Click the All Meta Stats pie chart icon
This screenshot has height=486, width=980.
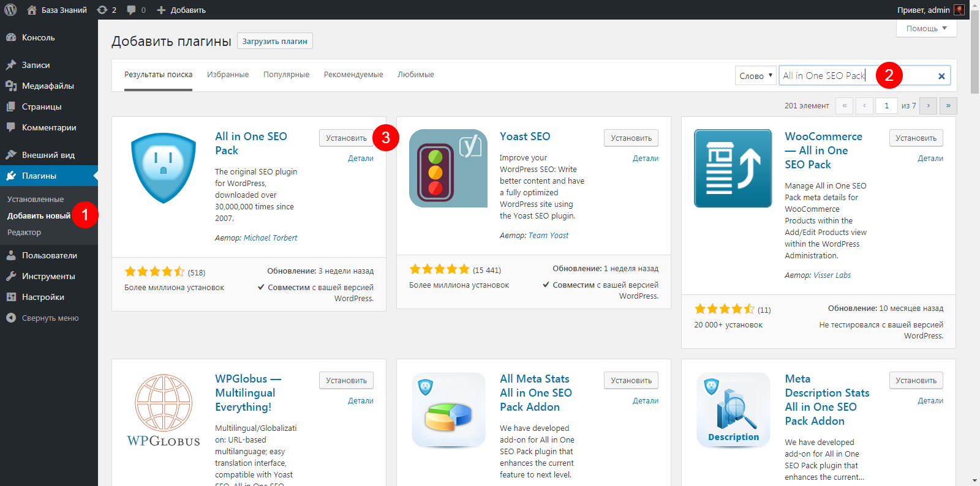click(x=448, y=410)
